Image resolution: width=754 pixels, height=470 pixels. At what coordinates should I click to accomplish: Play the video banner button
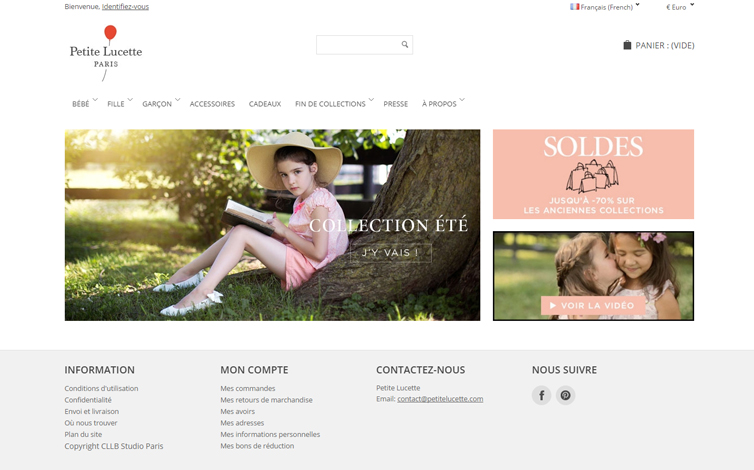tap(593, 305)
